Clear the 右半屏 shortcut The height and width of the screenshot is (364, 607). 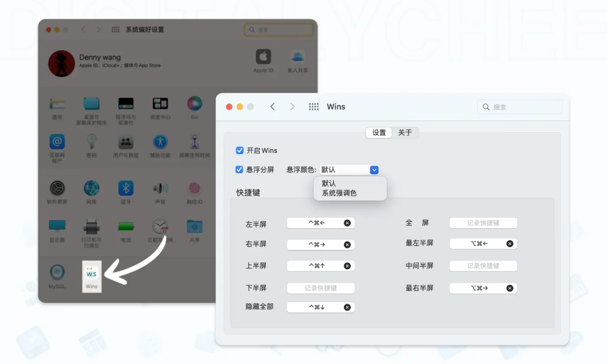coord(347,245)
